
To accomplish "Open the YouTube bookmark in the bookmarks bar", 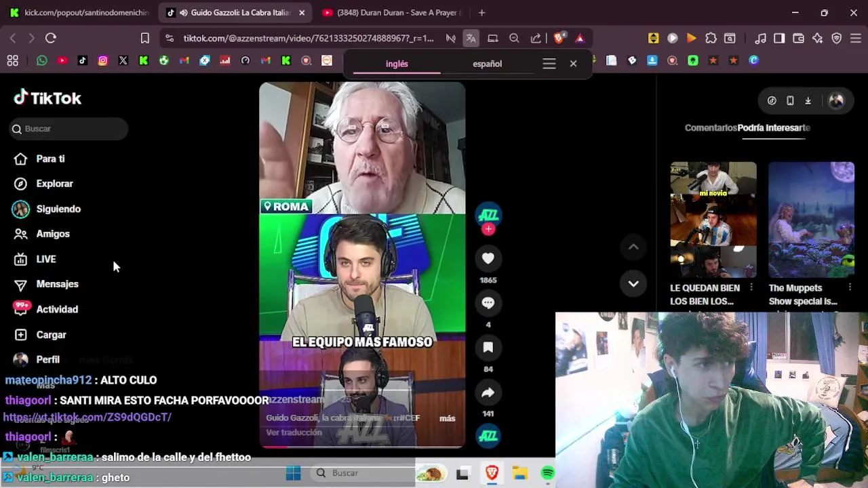I will pos(62,60).
